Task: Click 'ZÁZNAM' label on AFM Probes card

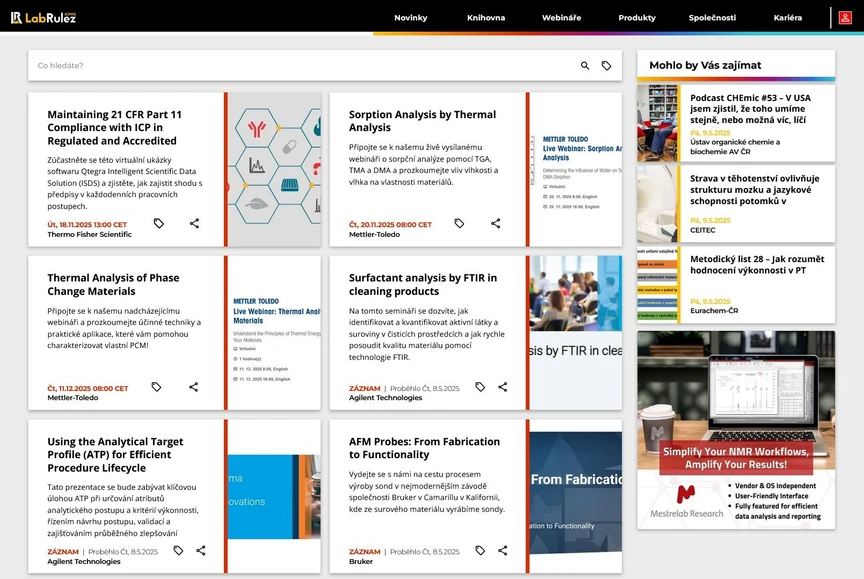Action: click(x=364, y=551)
